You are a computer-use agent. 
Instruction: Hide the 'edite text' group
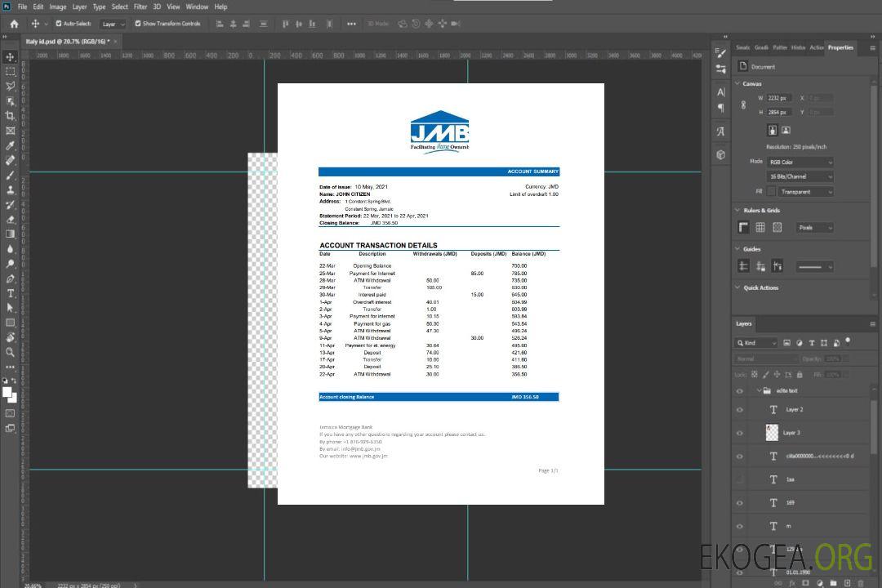[x=740, y=391]
